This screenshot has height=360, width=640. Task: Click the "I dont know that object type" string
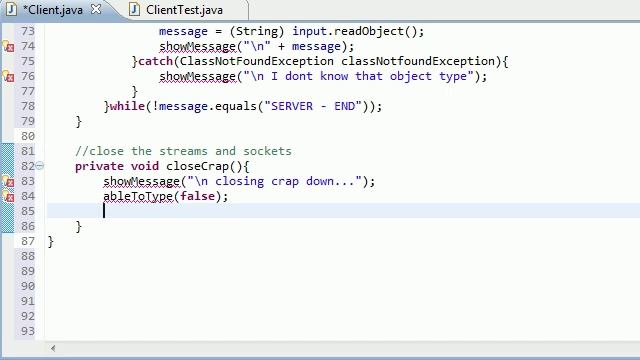pyautogui.click(x=358, y=76)
